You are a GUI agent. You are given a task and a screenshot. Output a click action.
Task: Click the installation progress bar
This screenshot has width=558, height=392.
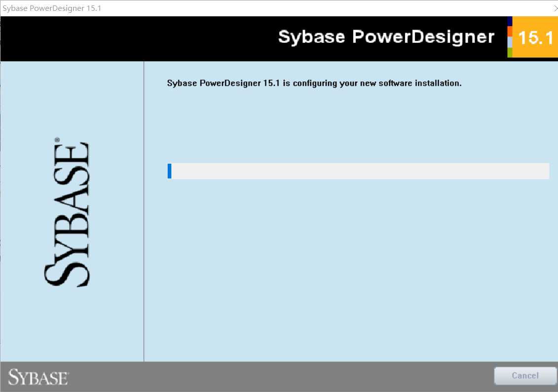(358, 171)
